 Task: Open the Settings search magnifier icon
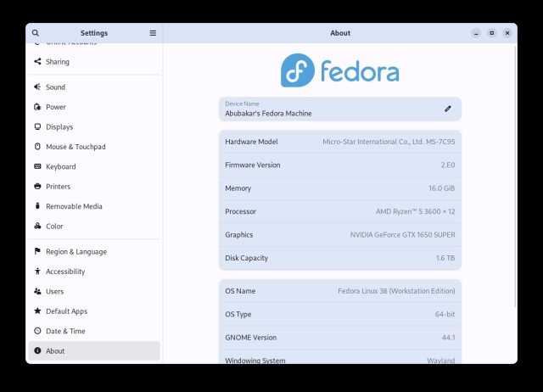coord(36,33)
